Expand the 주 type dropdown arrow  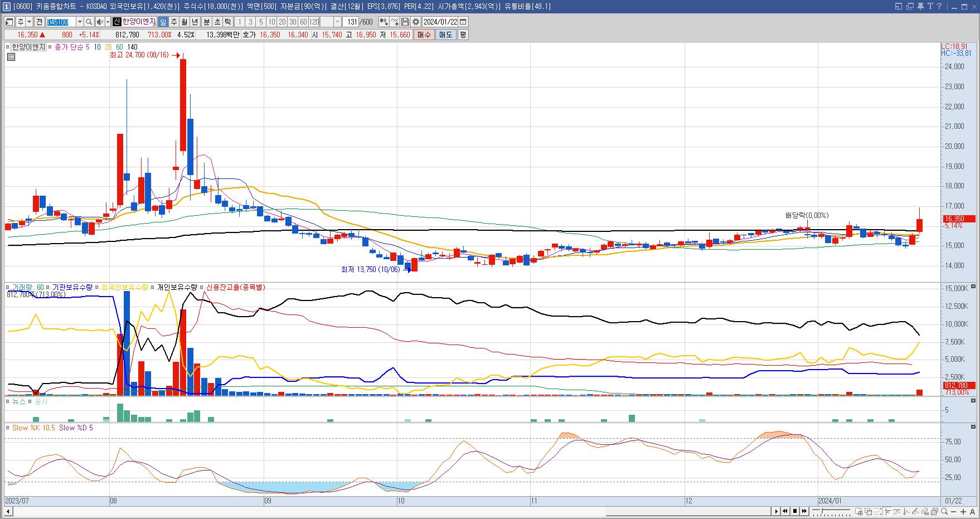[x=29, y=22]
